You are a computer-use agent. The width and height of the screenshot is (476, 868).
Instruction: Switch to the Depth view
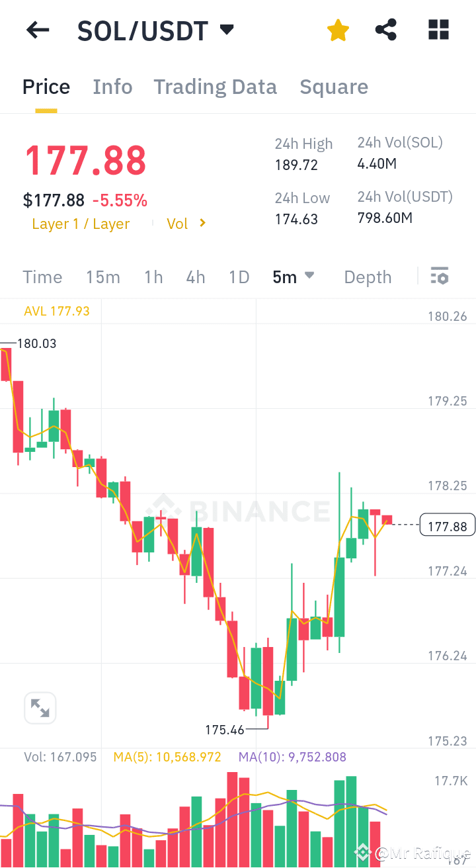368,277
